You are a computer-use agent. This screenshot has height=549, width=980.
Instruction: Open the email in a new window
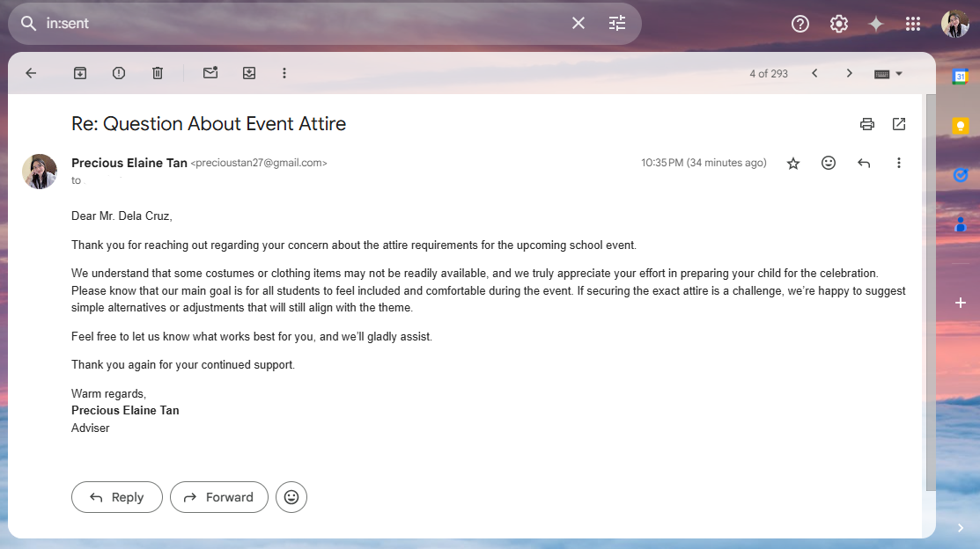click(899, 124)
